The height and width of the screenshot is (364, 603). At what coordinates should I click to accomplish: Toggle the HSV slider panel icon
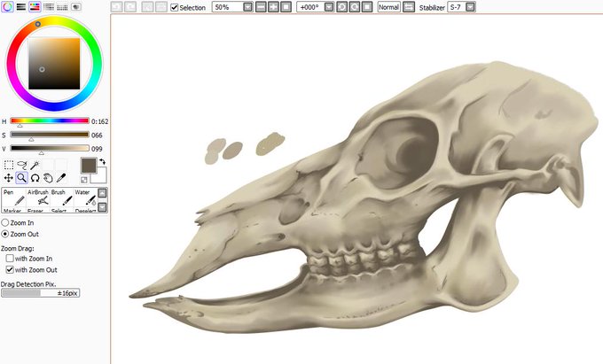35,6
